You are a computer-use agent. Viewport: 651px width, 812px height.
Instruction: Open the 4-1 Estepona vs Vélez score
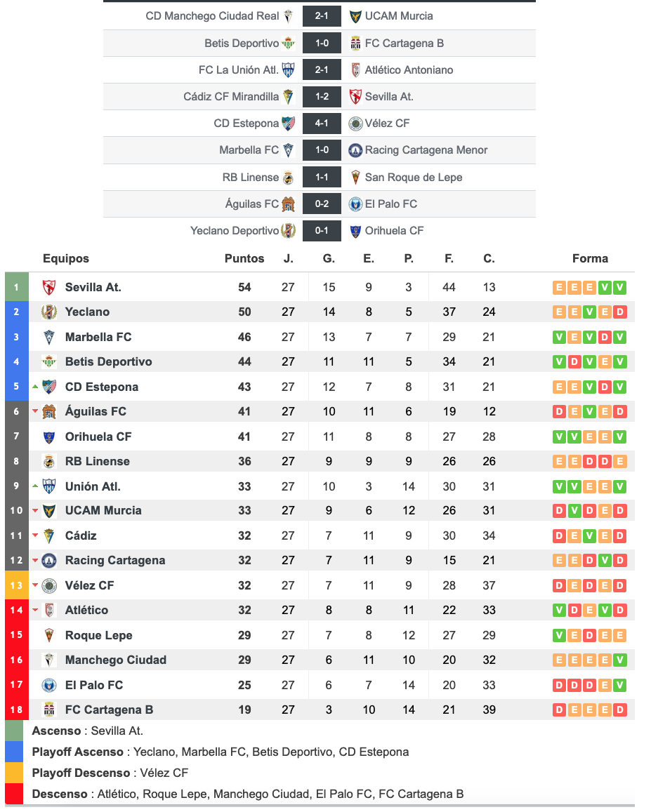322,124
